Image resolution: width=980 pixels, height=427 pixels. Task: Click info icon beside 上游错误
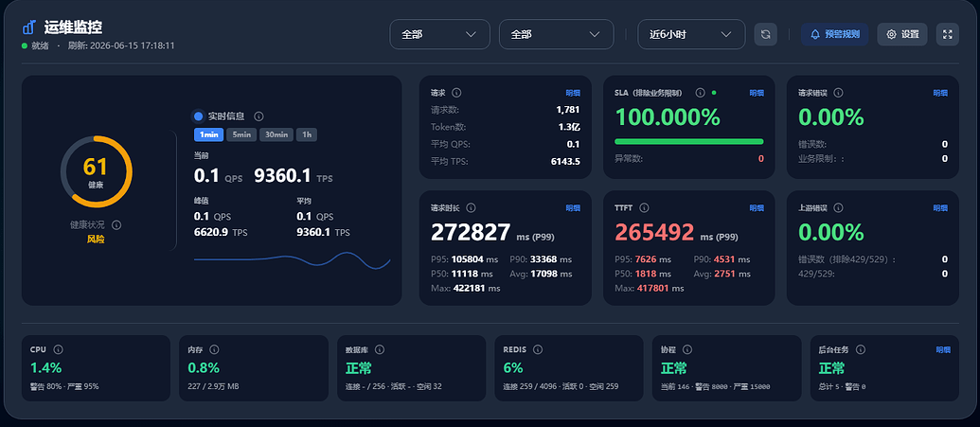tap(838, 207)
